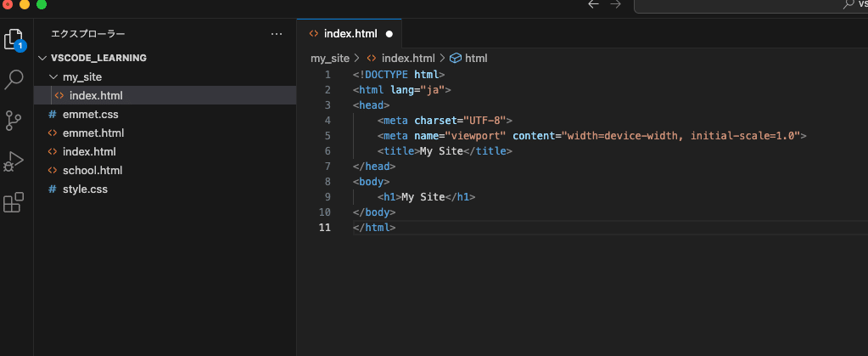Click the エクスプローラー panel title

pyautogui.click(x=88, y=34)
